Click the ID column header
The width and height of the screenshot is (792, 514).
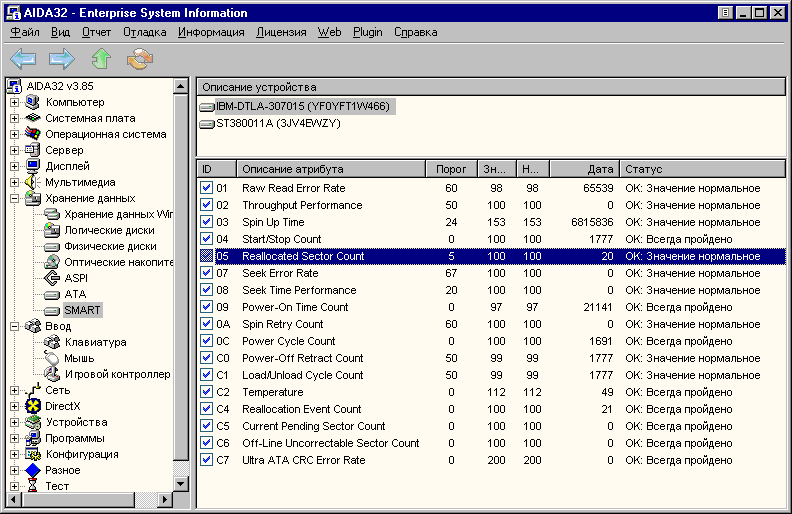pyautogui.click(x=217, y=169)
